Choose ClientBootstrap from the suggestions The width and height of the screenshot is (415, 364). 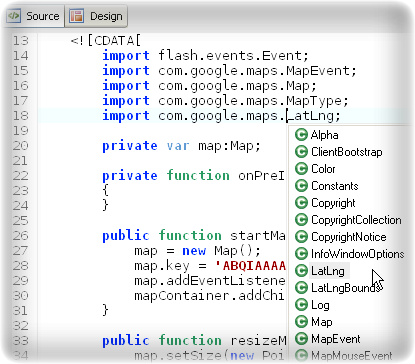coord(347,152)
